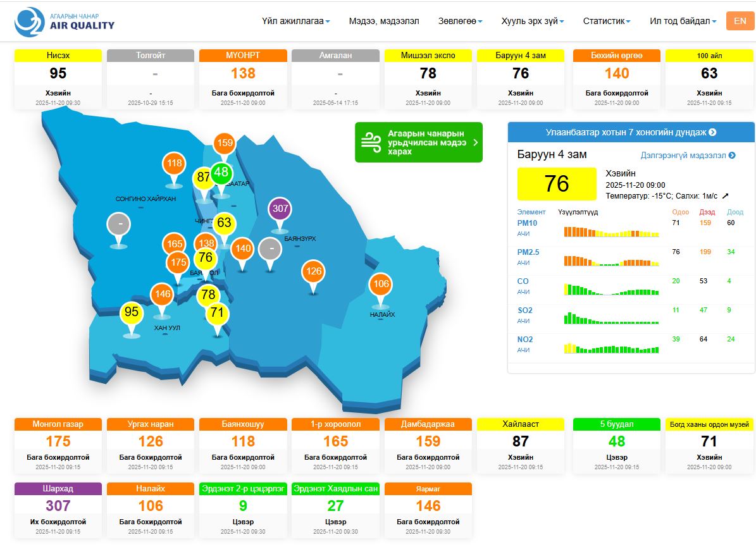Select the Шархад station card
The image size is (756, 547).
[x=58, y=510]
